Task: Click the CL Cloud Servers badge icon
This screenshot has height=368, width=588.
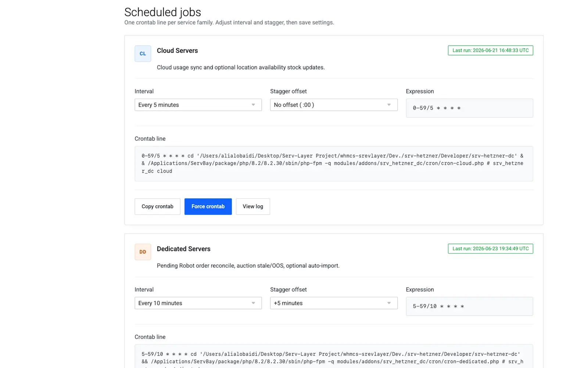Action: (143, 54)
